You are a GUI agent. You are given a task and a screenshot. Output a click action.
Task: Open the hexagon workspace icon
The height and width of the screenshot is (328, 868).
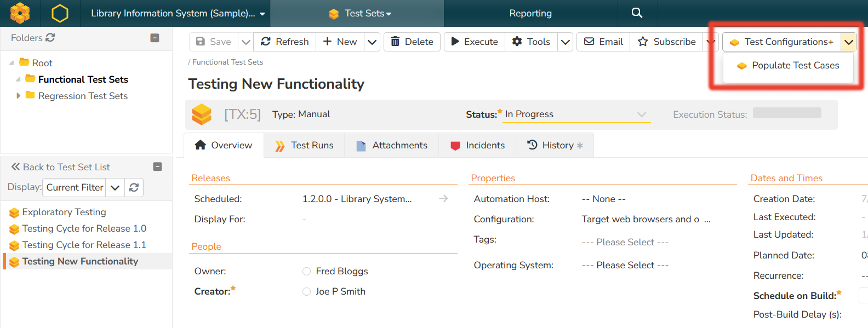pyautogui.click(x=60, y=13)
